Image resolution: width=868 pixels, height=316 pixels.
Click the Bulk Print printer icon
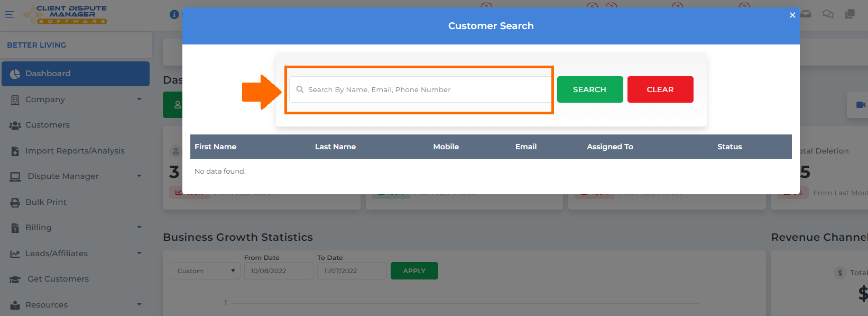point(15,202)
